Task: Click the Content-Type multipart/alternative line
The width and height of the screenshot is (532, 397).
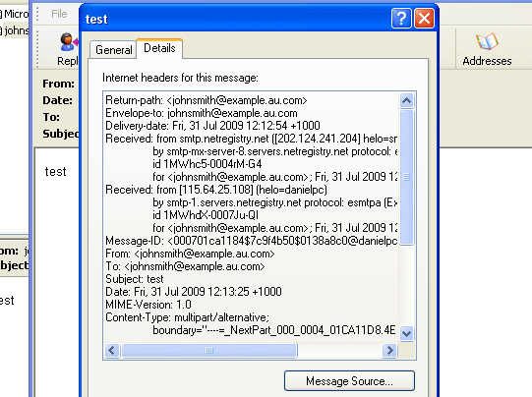Action: pos(187,317)
